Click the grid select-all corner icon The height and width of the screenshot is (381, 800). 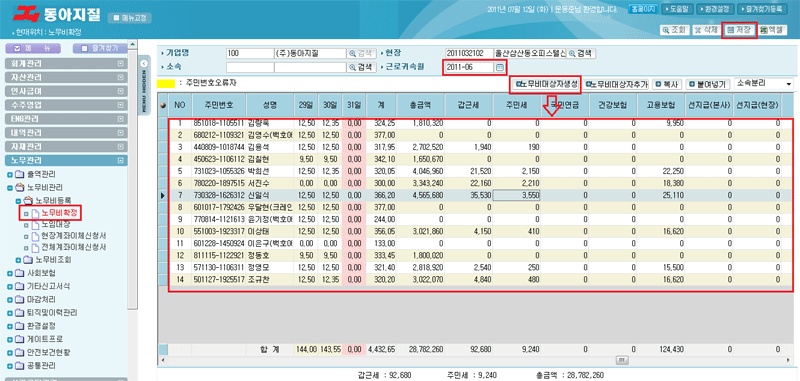pyautogui.click(x=163, y=106)
